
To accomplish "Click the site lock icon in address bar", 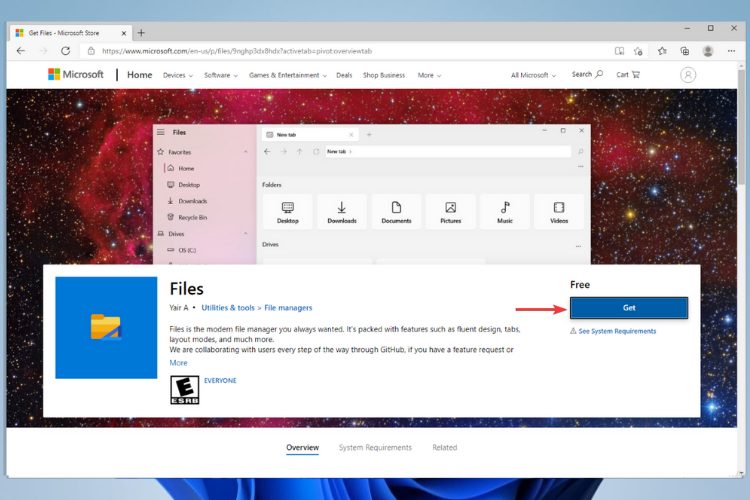I will [x=91, y=51].
